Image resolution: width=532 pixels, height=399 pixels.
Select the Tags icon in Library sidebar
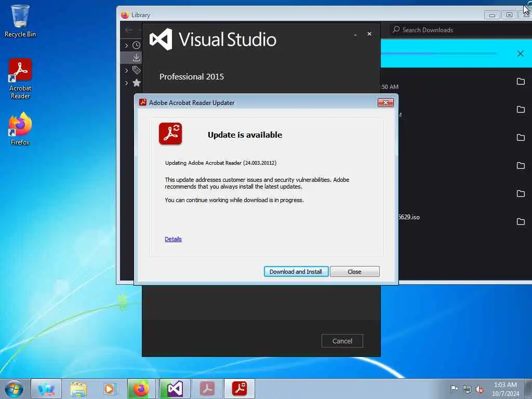(137, 70)
